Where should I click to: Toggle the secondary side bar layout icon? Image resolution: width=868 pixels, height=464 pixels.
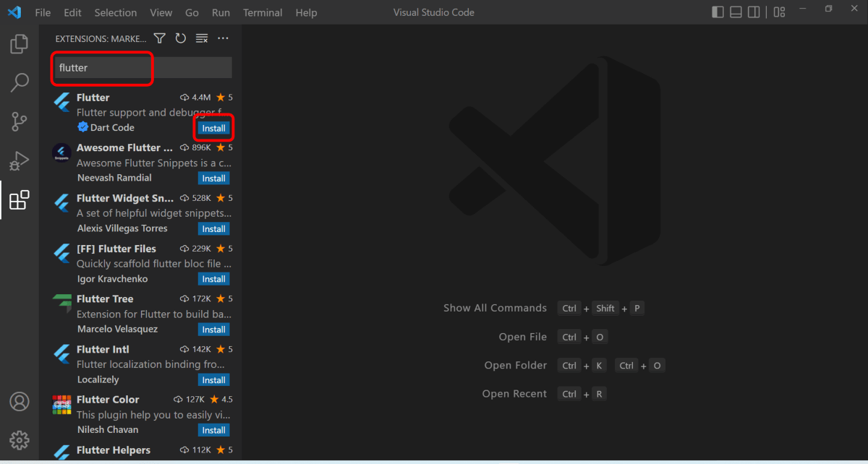pos(754,12)
